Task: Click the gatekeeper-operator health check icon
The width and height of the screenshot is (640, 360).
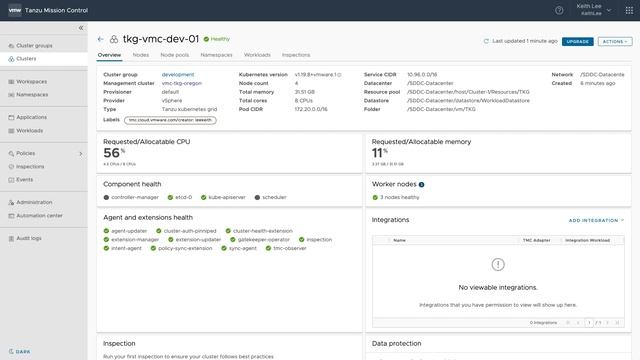Action: coord(233,240)
